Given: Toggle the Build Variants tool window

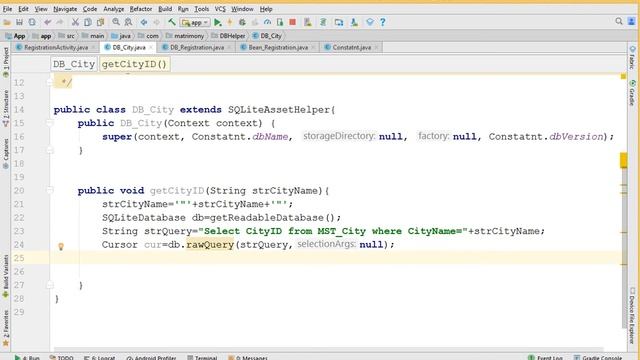Looking at the screenshot, I should tap(6, 277).
